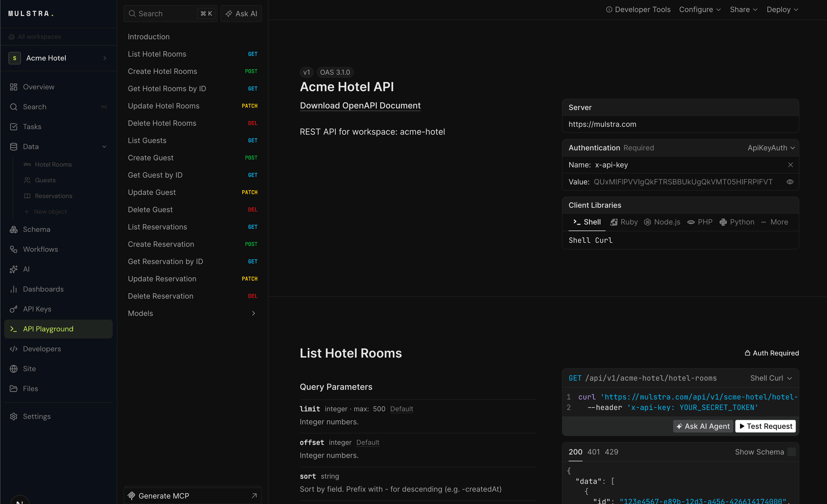Click the API key Value field
827x504 pixels.
tap(683, 182)
